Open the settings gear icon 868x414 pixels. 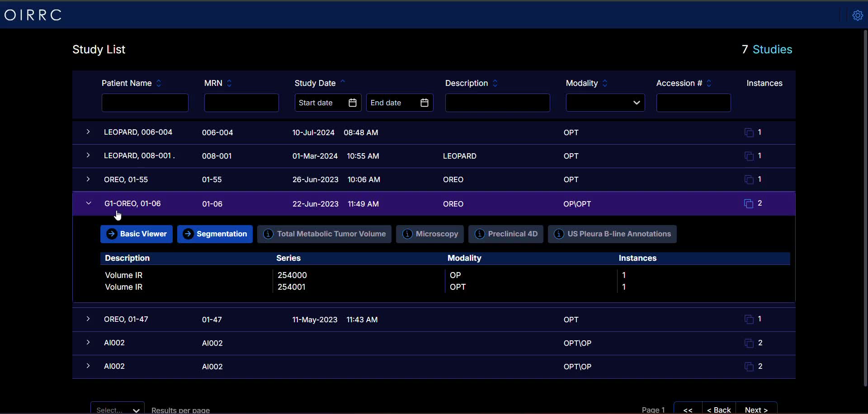click(x=858, y=15)
